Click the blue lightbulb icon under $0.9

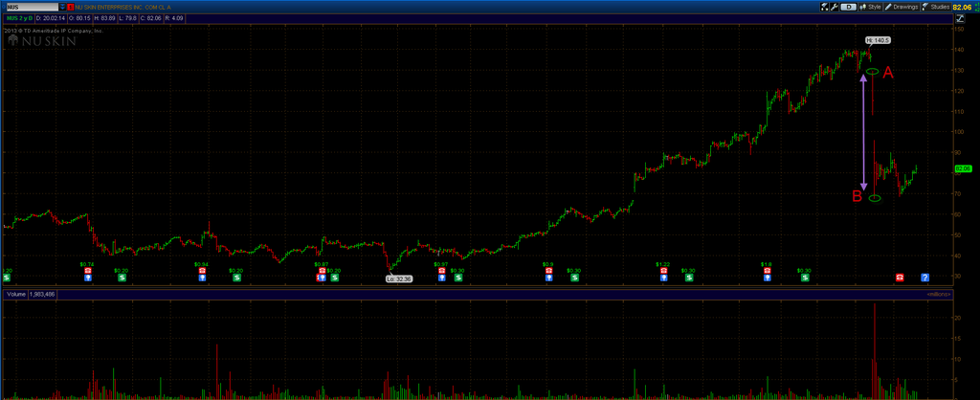(548, 278)
